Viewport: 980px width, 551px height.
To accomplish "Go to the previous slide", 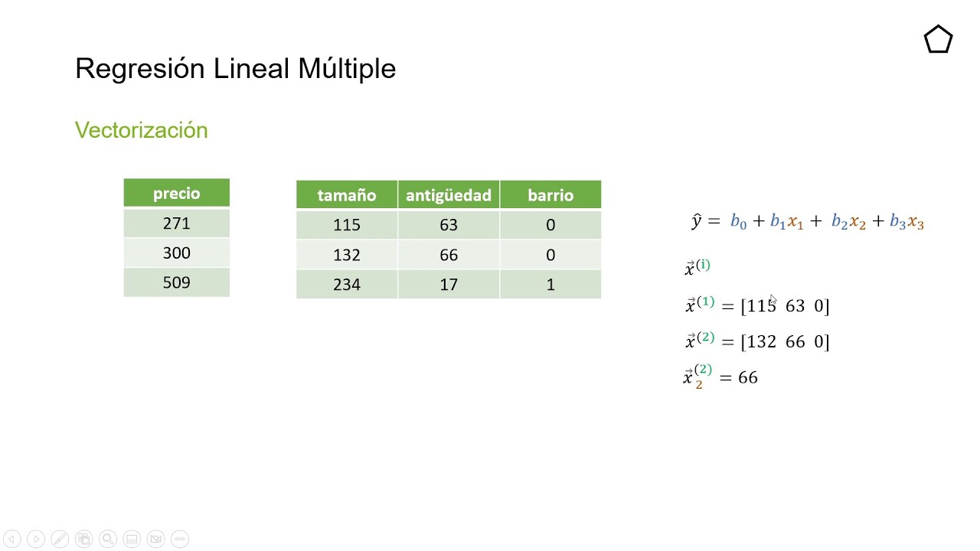I will click(11, 539).
